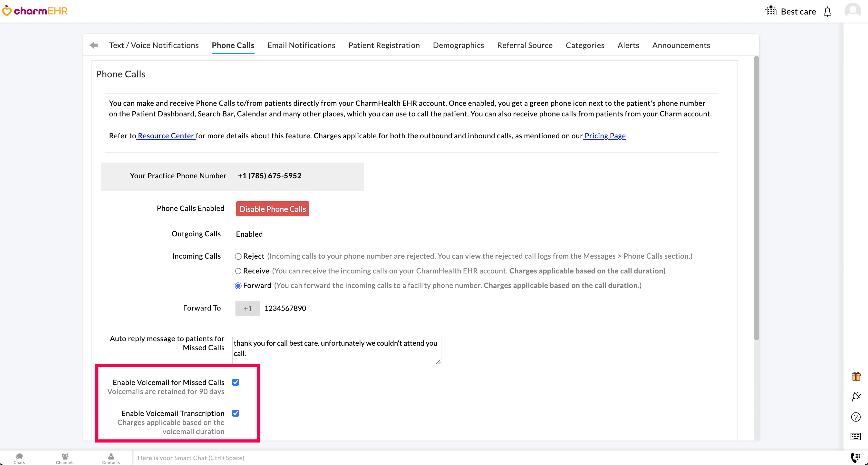The width and height of the screenshot is (868, 465).
Task: Disable Enable Voicemail Transcription
Action: tap(236, 413)
